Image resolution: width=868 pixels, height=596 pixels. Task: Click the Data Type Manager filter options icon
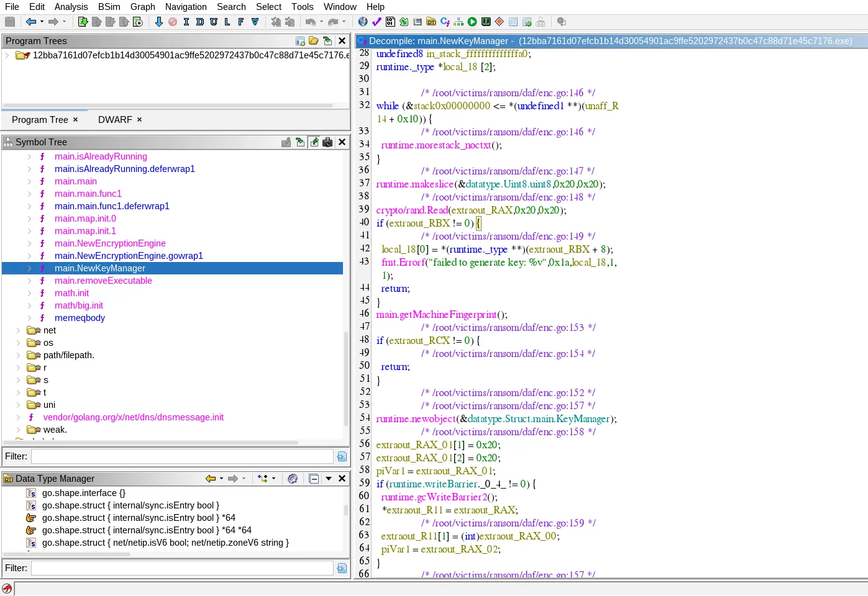click(342, 568)
